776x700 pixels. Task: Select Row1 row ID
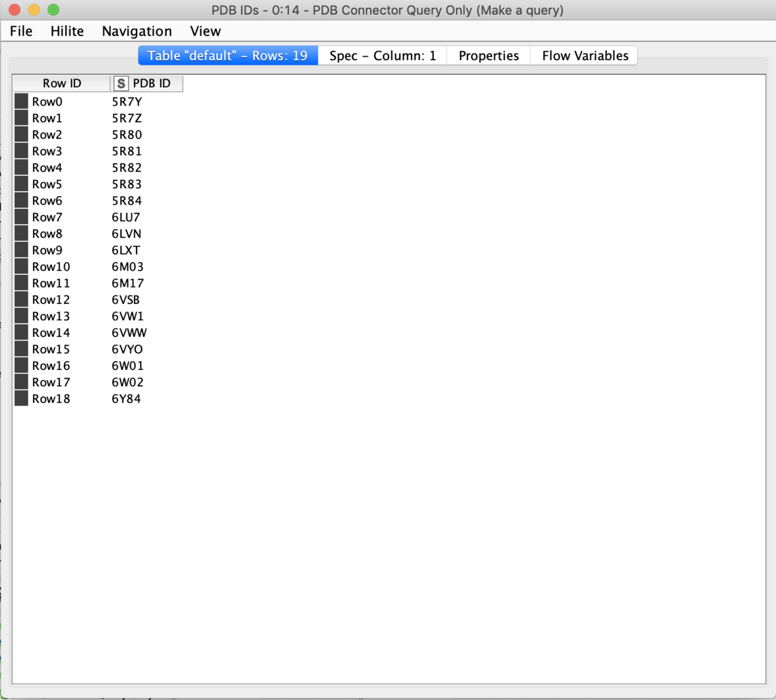[x=47, y=118]
